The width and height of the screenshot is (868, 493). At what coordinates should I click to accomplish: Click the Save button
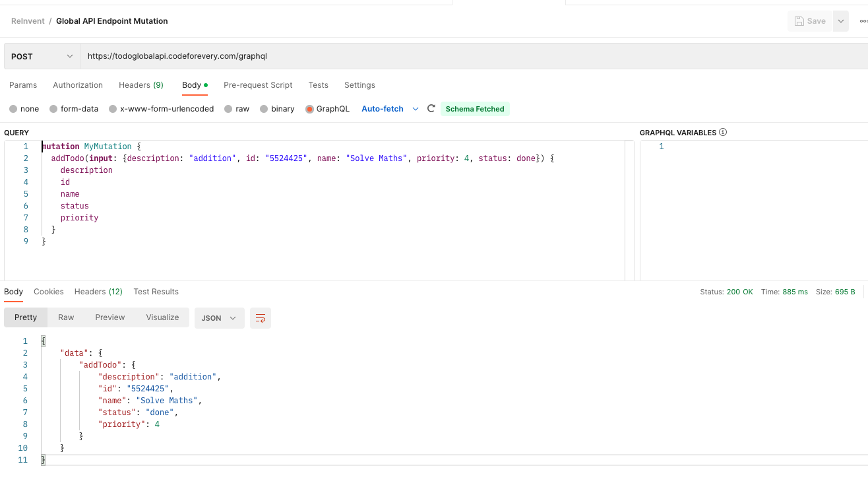click(x=810, y=21)
